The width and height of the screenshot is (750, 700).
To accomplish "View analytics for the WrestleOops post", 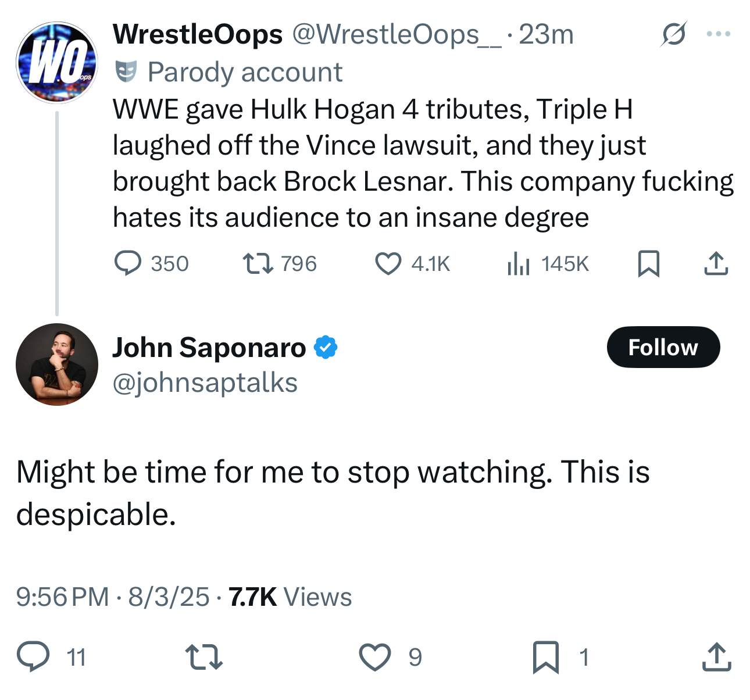I will pyautogui.click(x=518, y=263).
